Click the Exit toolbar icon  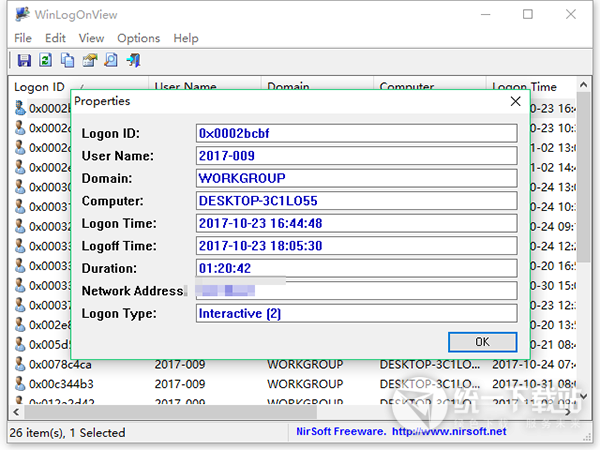click(x=133, y=62)
